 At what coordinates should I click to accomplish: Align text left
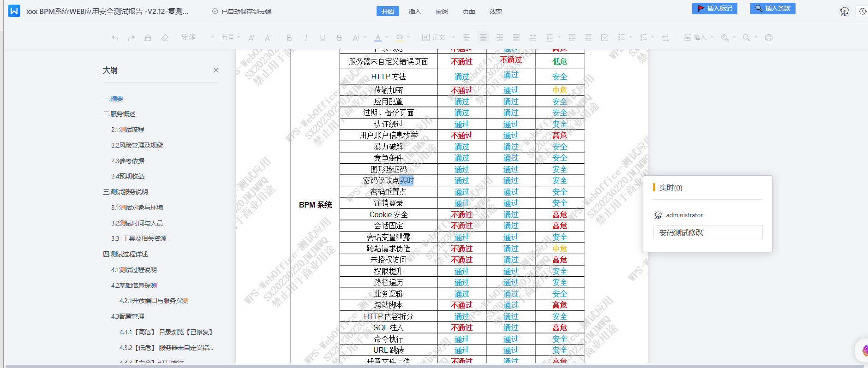(x=467, y=38)
